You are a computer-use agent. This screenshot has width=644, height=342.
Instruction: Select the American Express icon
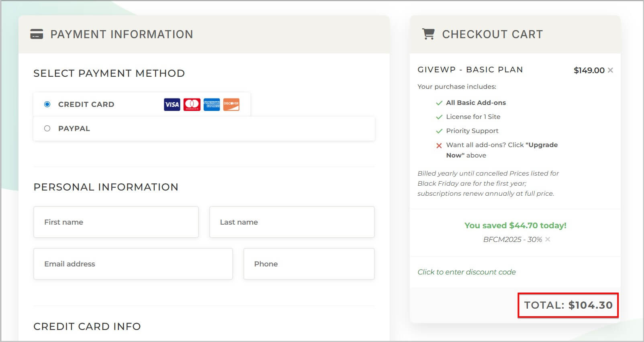point(212,104)
